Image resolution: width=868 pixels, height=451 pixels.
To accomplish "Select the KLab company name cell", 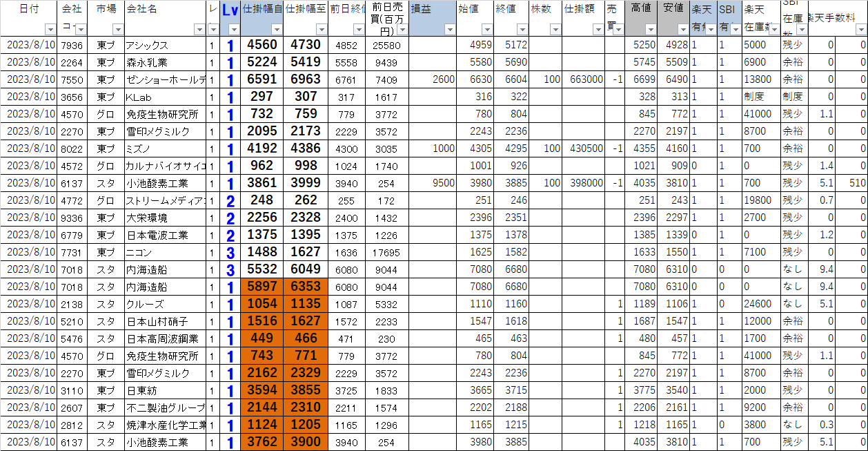I will pyautogui.click(x=165, y=97).
